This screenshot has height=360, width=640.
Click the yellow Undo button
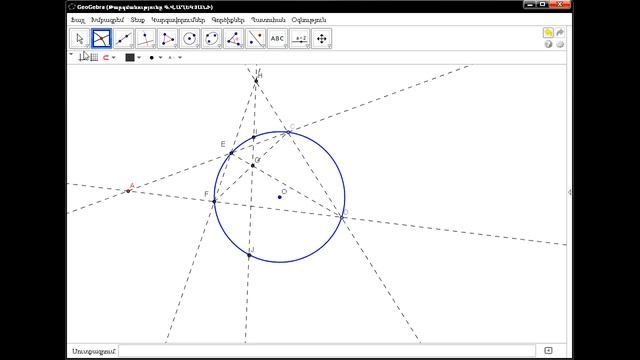coord(548,33)
